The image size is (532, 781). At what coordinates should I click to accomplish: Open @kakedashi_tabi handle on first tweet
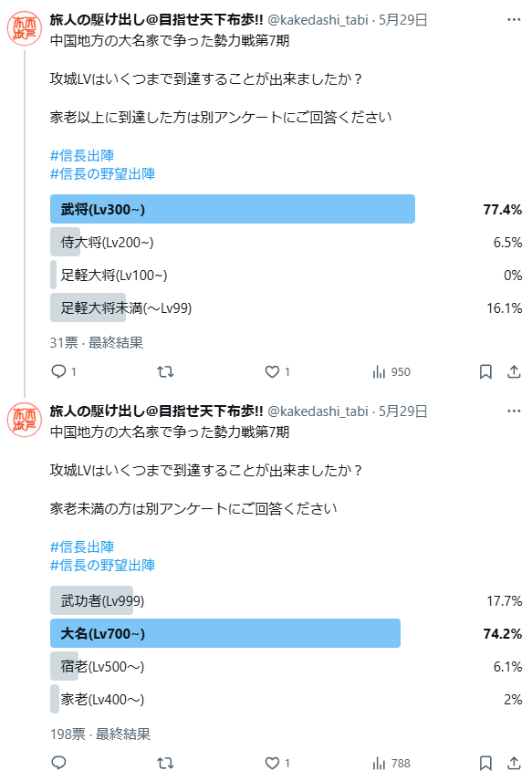tap(318, 20)
